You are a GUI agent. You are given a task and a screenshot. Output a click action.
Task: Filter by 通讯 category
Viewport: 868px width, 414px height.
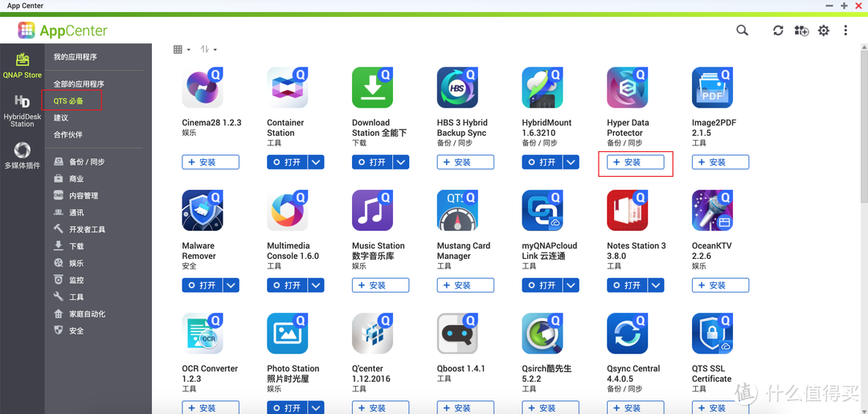pyautogui.click(x=69, y=212)
